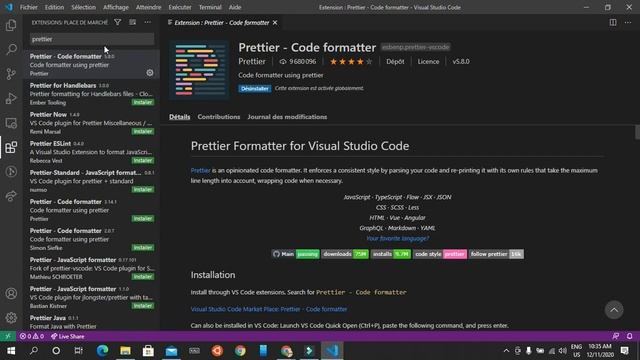
Task: Open the Search view in activity bar
Action: click(x=11, y=49)
